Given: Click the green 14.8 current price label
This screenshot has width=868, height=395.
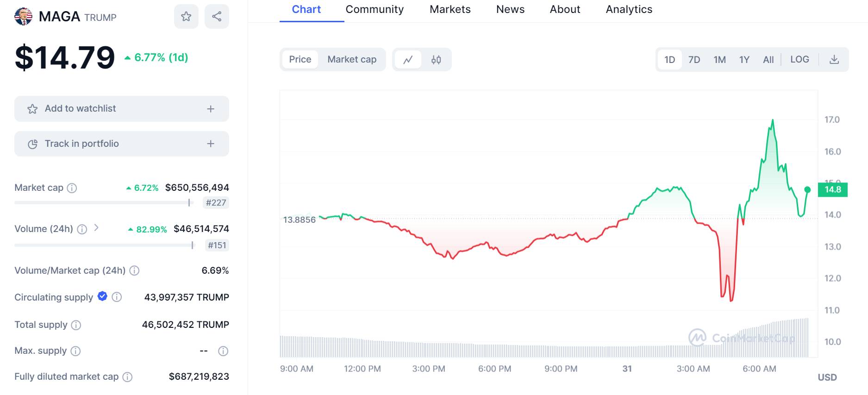Looking at the screenshot, I should click(832, 189).
